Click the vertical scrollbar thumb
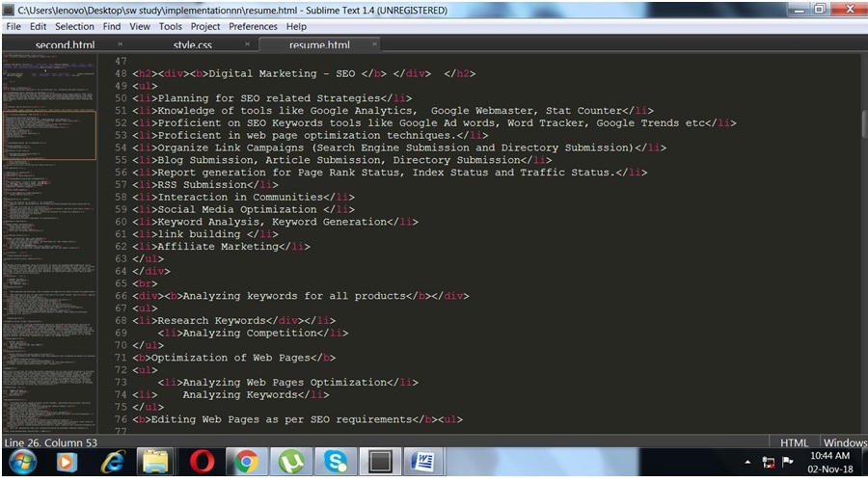 click(862, 123)
